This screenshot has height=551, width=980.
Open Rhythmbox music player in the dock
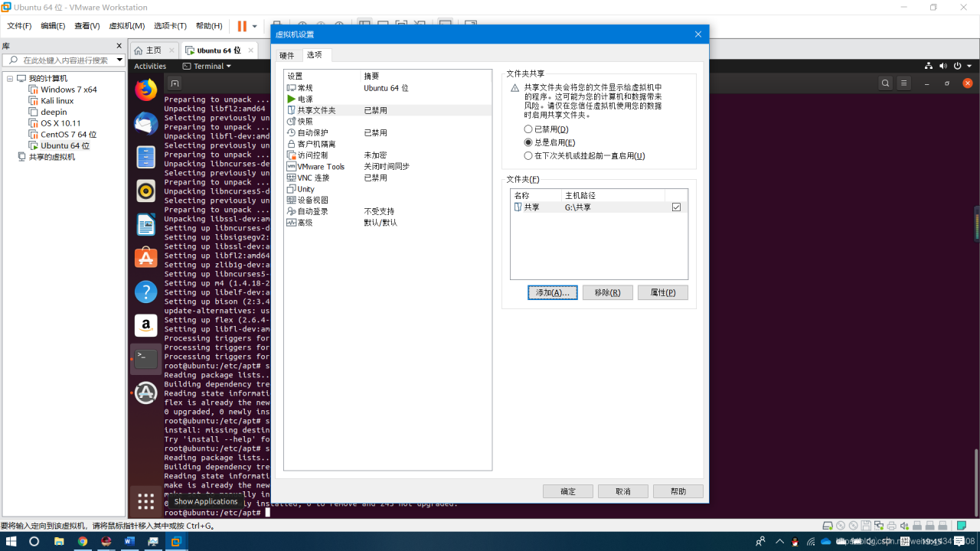(145, 191)
